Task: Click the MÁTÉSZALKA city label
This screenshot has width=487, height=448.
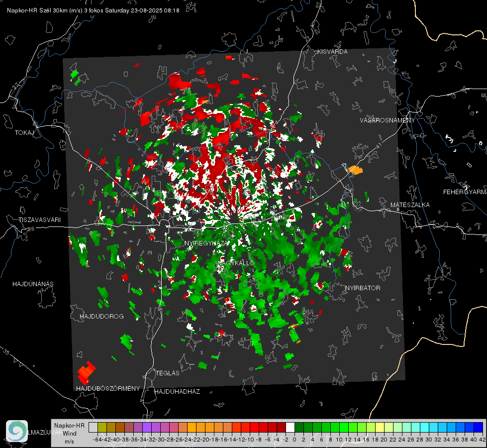Action: [x=410, y=205]
